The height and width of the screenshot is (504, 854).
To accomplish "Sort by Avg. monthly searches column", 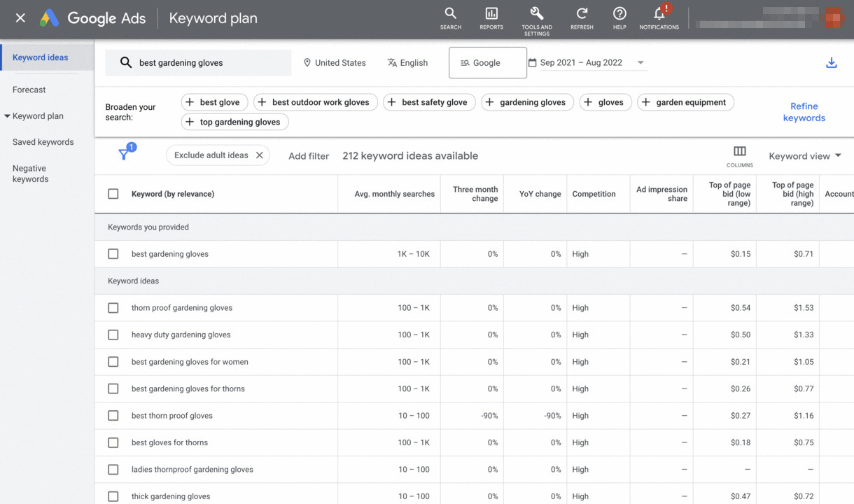I will (x=395, y=194).
